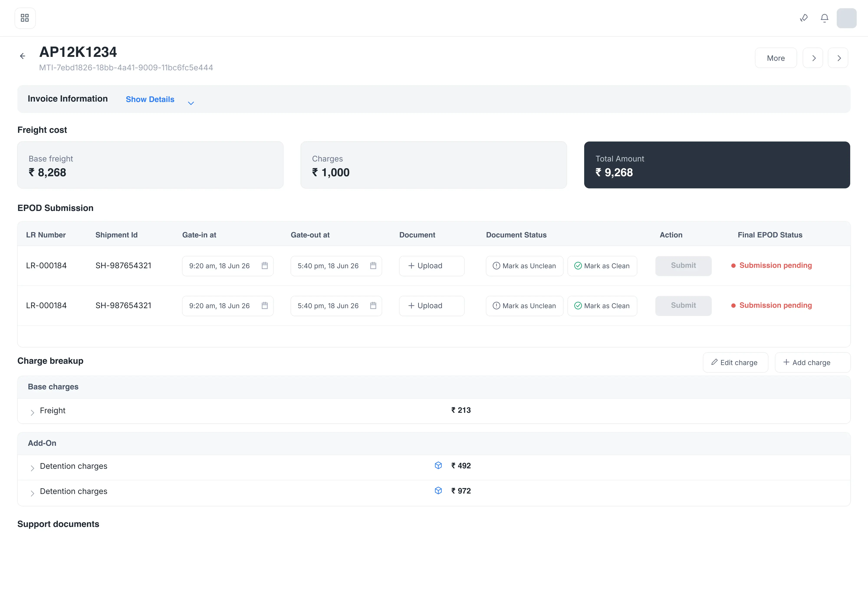Open the More menu
This screenshot has height=599, width=868.
[x=776, y=58]
